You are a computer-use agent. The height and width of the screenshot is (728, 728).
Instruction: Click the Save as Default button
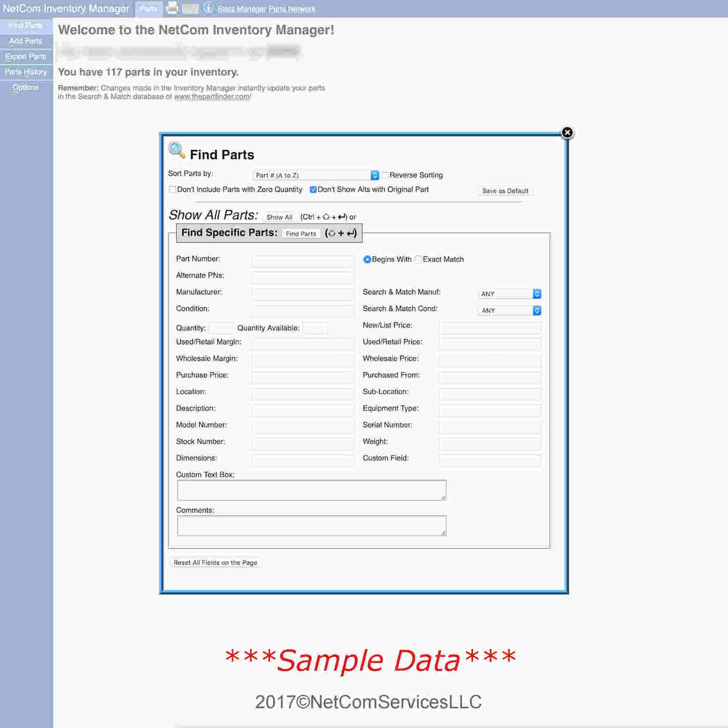505,191
